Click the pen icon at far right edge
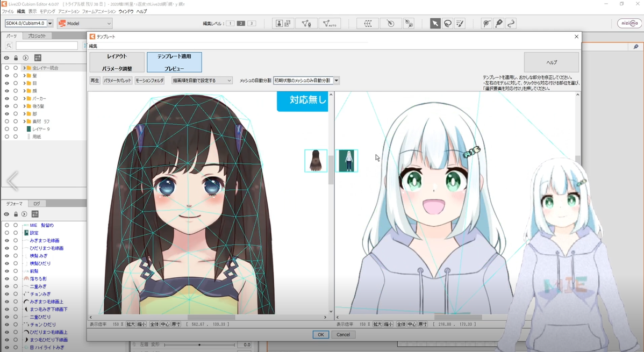 coord(636,47)
